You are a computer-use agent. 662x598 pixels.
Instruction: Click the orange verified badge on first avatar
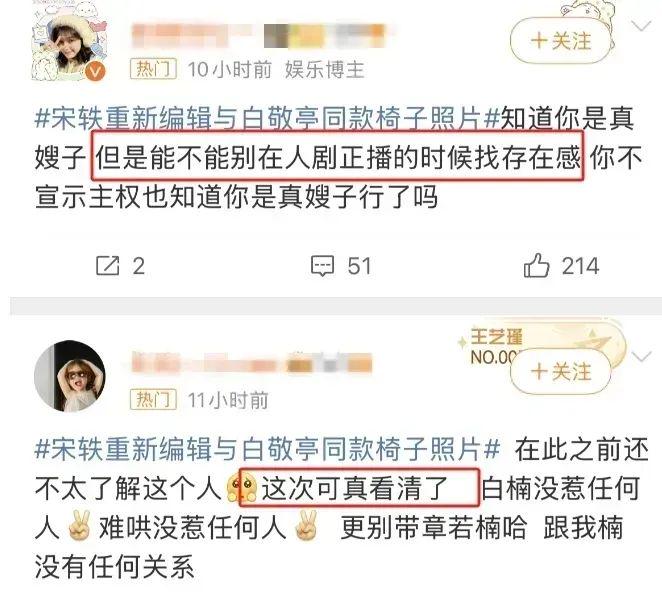(x=95, y=71)
